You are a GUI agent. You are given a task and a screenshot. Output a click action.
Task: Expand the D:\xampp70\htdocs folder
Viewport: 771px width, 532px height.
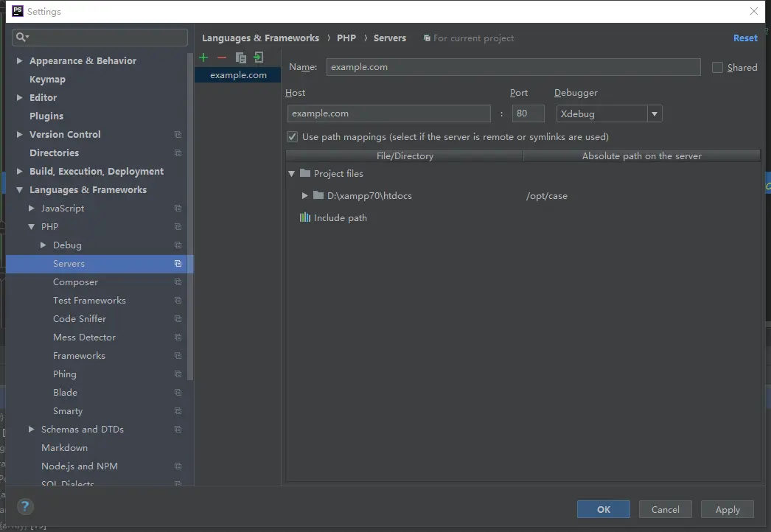coord(304,196)
